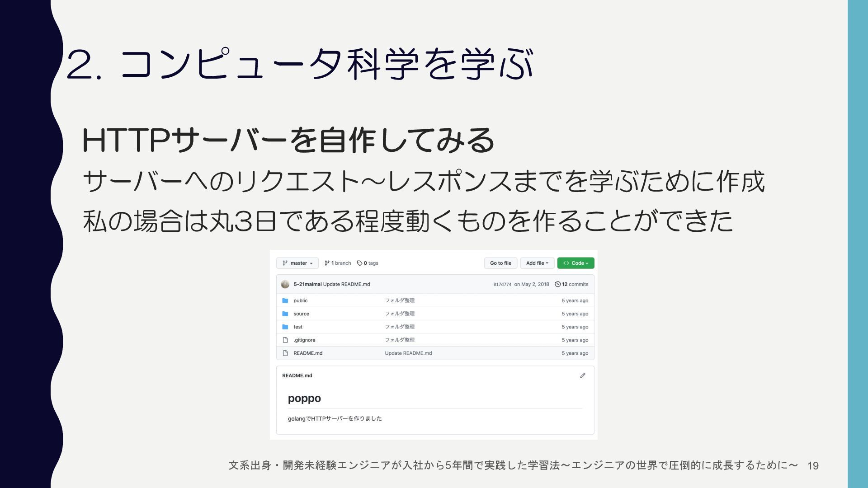Click the public folder icon
The height and width of the screenshot is (488, 868).
click(x=285, y=300)
